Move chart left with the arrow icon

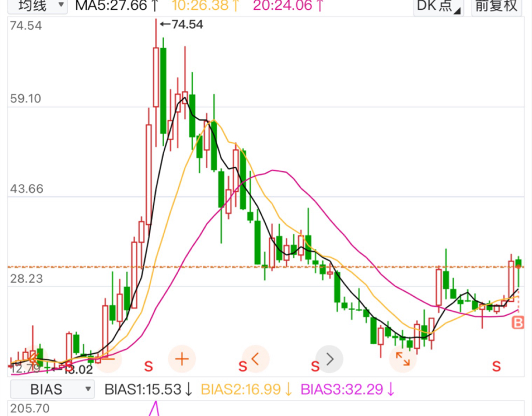tap(256, 359)
